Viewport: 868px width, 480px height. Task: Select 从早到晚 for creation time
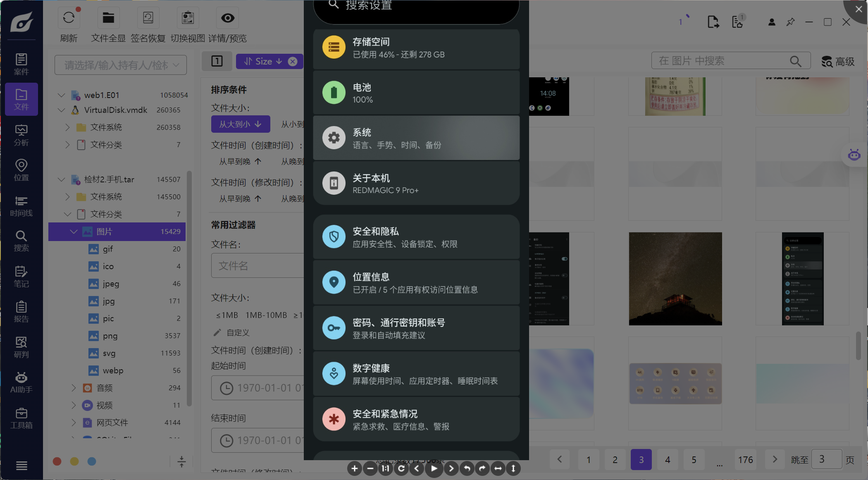[241, 161]
